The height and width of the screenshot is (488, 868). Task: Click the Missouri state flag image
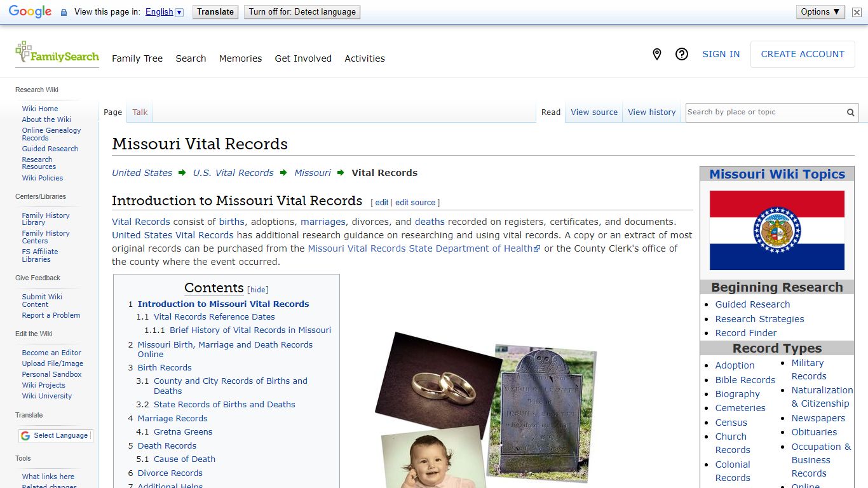click(x=776, y=230)
